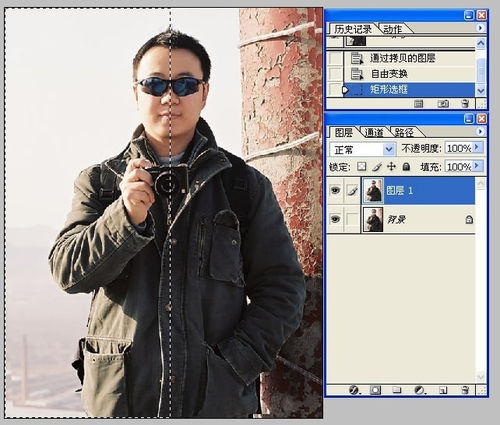Expand the 不透明度 opacity slider arrow
The width and height of the screenshot is (500, 425).
tap(478, 148)
